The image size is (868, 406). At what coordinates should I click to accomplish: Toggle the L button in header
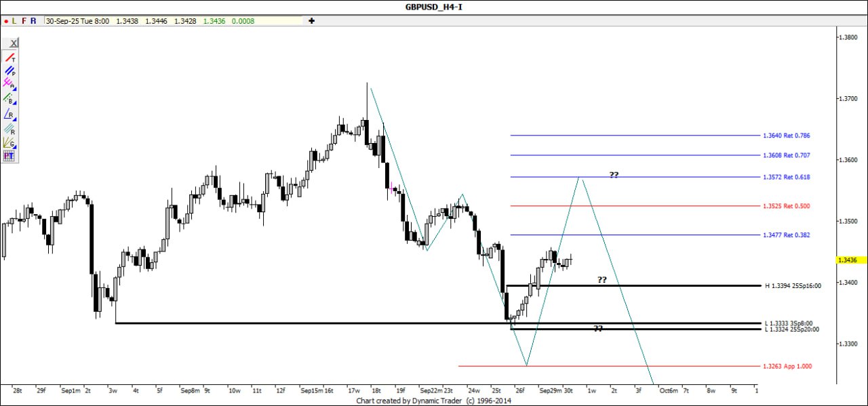click(14, 21)
